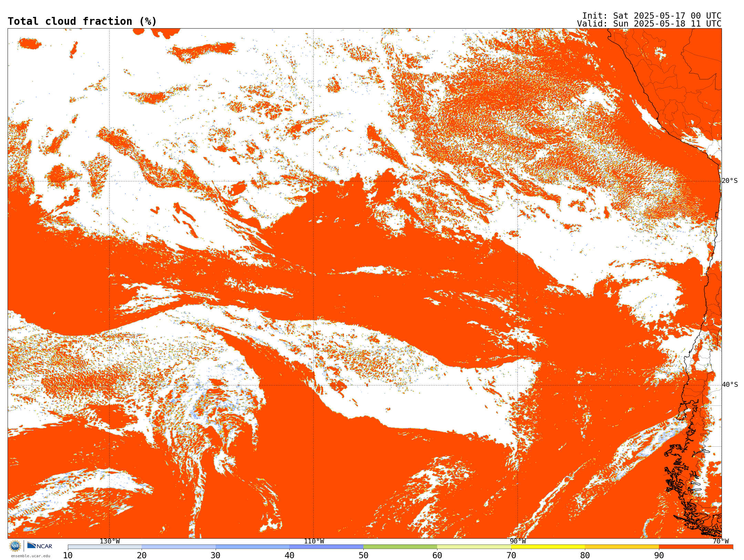Click the colorbar tick label 80
The height and width of the screenshot is (560, 744).
(x=585, y=556)
